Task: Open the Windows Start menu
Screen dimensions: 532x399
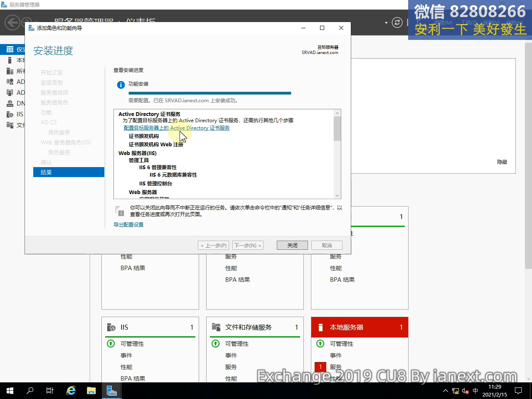Action: point(10,391)
